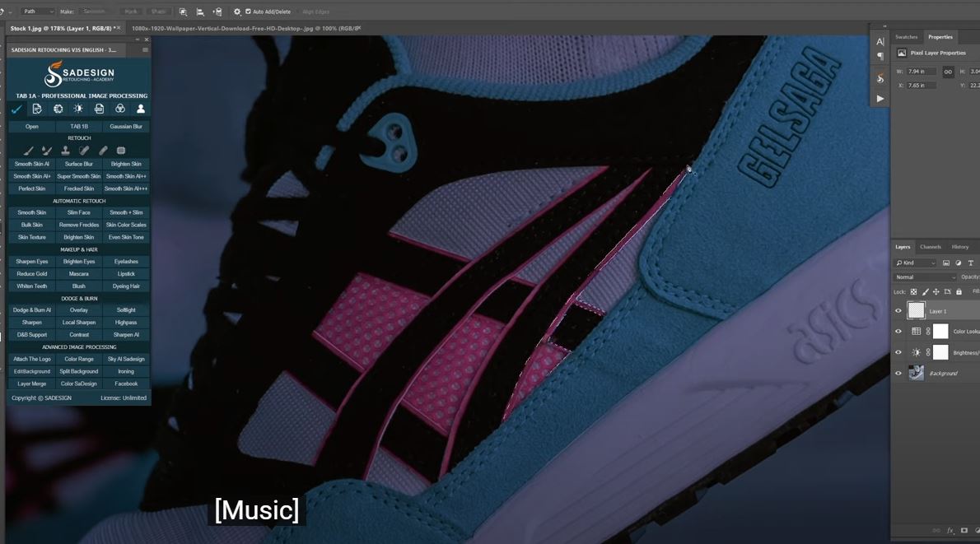Switch to the History tab
The width and height of the screenshot is (980, 544).
click(x=960, y=248)
